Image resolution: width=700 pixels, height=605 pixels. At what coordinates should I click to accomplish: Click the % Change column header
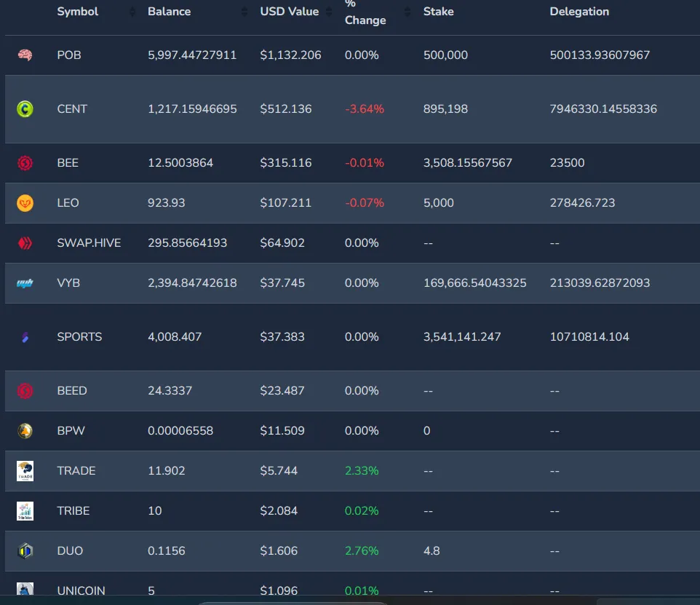pos(365,12)
